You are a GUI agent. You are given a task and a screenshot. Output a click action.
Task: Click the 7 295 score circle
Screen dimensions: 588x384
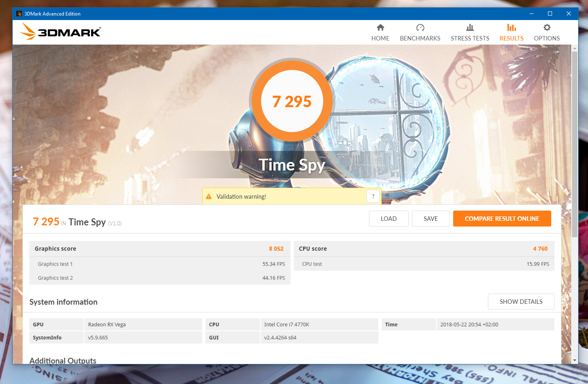(292, 101)
